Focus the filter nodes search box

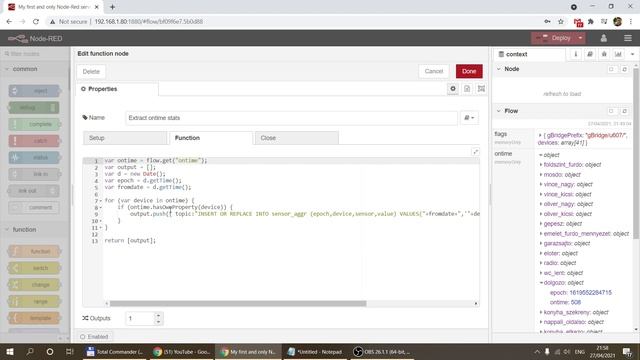tap(34, 54)
